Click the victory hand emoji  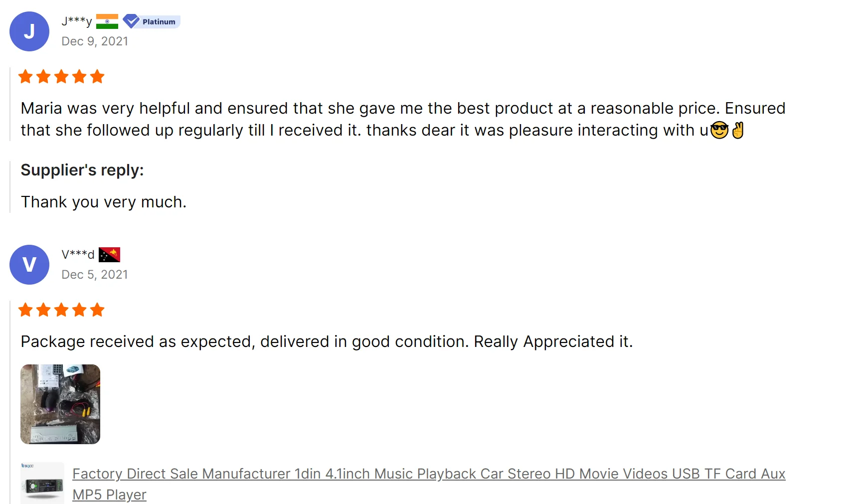coord(738,130)
